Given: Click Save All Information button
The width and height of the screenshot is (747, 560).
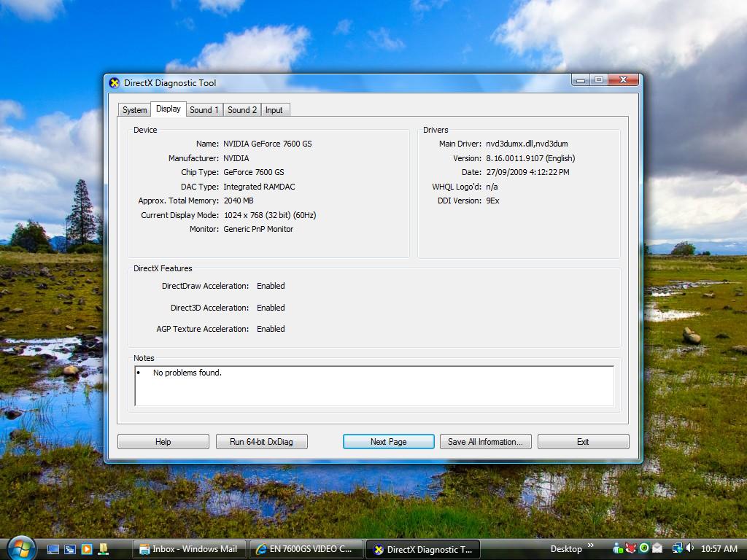Looking at the screenshot, I should click(485, 442).
